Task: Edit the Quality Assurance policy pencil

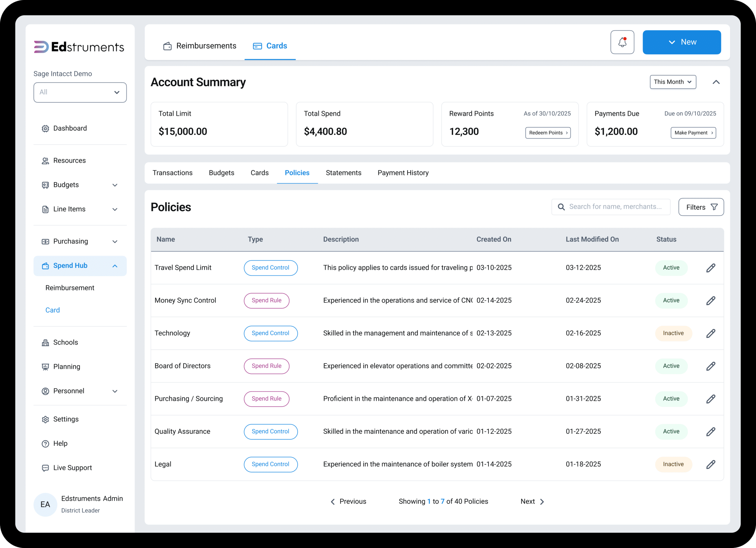Action: [x=710, y=431]
